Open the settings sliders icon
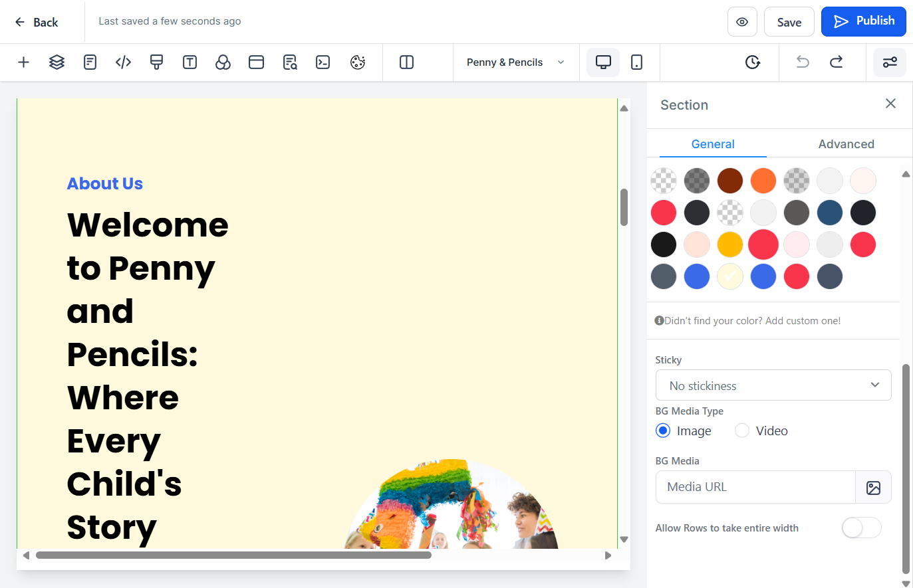 (890, 62)
